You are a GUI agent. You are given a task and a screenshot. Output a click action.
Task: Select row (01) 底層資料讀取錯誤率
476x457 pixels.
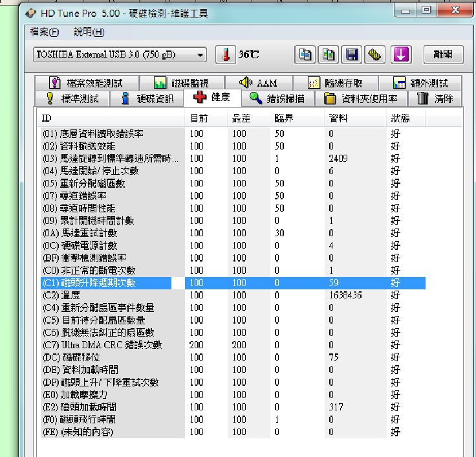pos(233,134)
